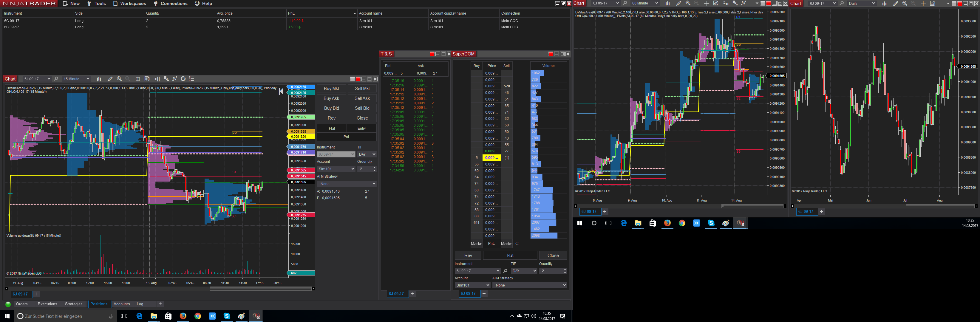Open data box in 15 Minute chart toolbar

[147, 79]
